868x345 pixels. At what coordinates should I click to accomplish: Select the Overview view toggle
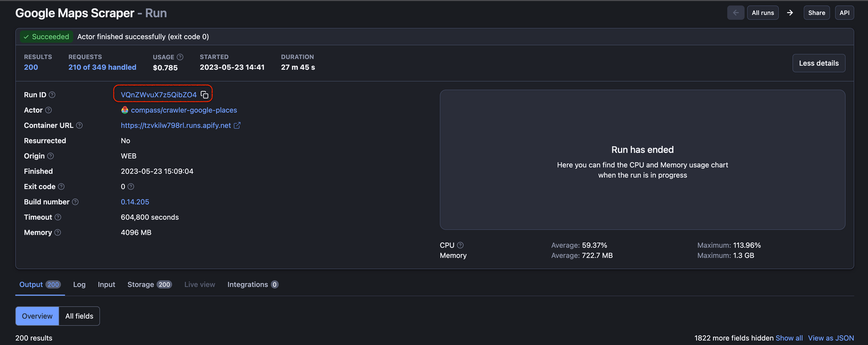[37, 316]
